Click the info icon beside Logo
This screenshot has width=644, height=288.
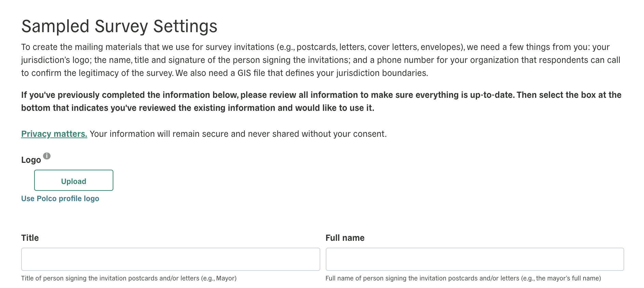tap(47, 156)
